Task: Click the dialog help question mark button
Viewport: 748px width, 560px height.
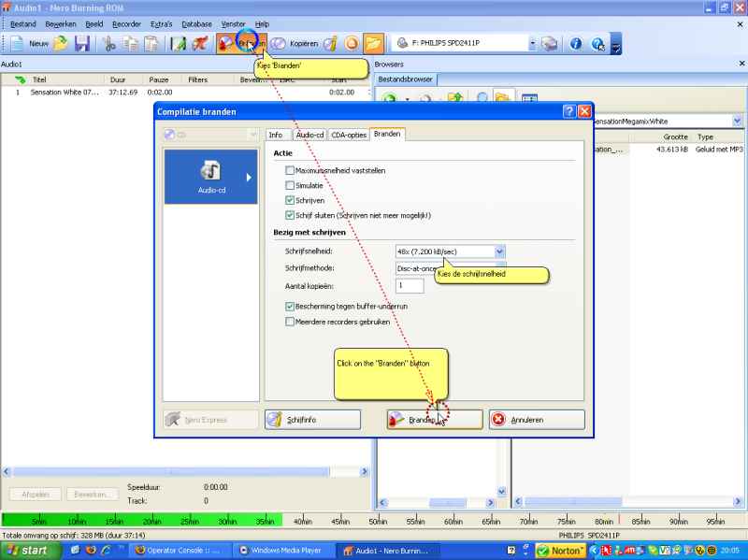Action: [x=569, y=111]
